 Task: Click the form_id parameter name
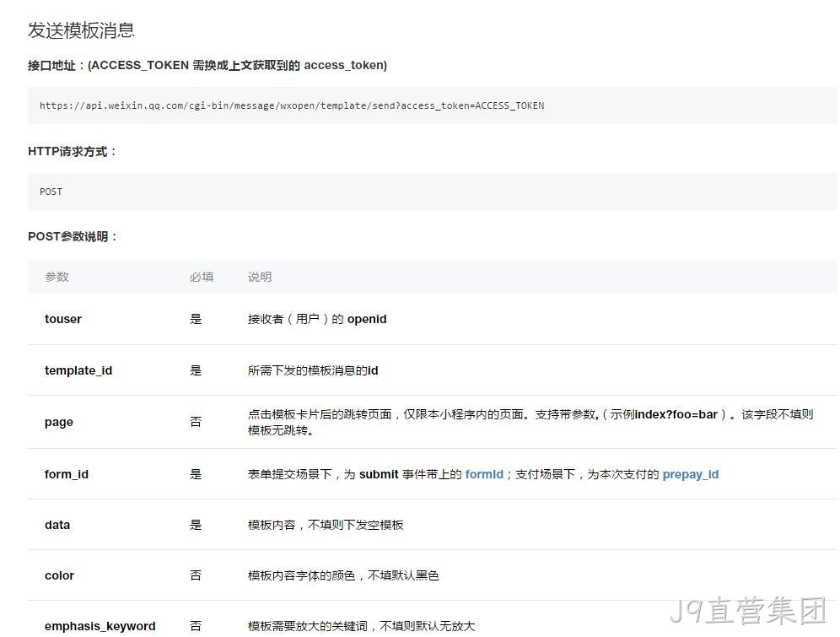click(67, 474)
